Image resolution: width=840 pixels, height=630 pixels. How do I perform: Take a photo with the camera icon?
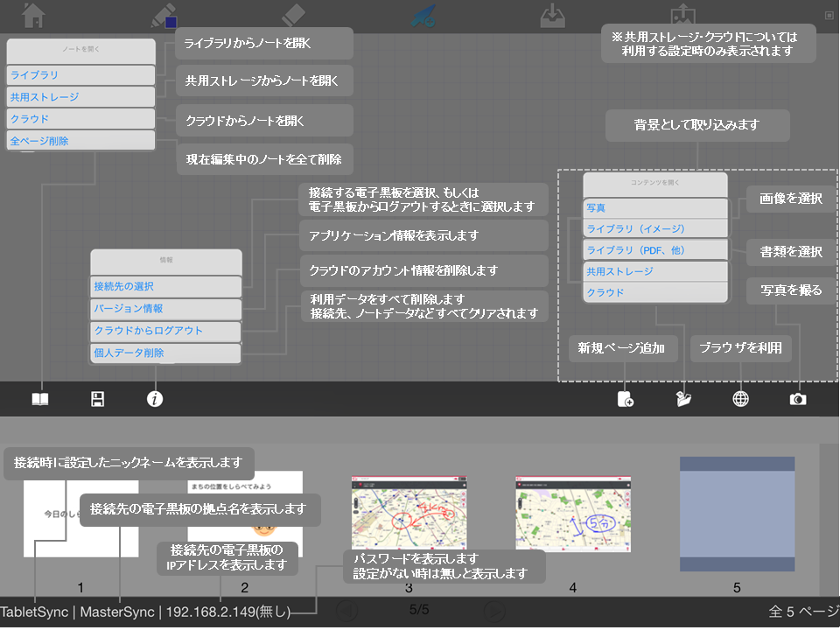click(798, 398)
